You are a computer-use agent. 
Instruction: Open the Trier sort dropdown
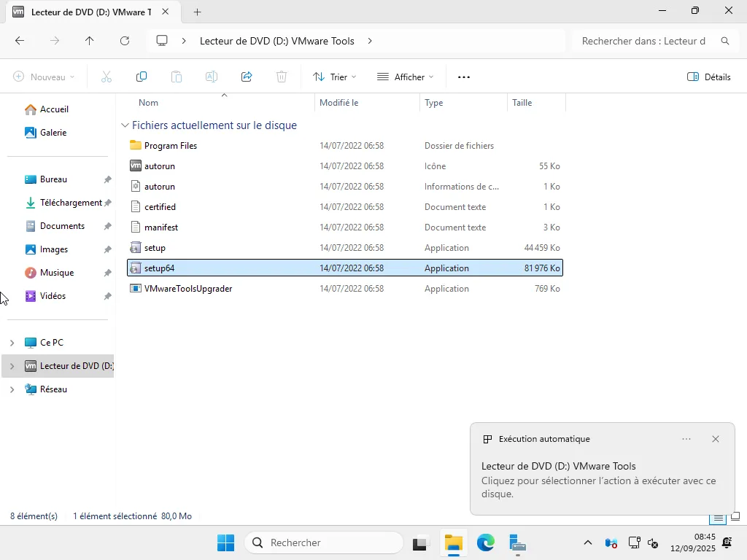coord(334,77)
